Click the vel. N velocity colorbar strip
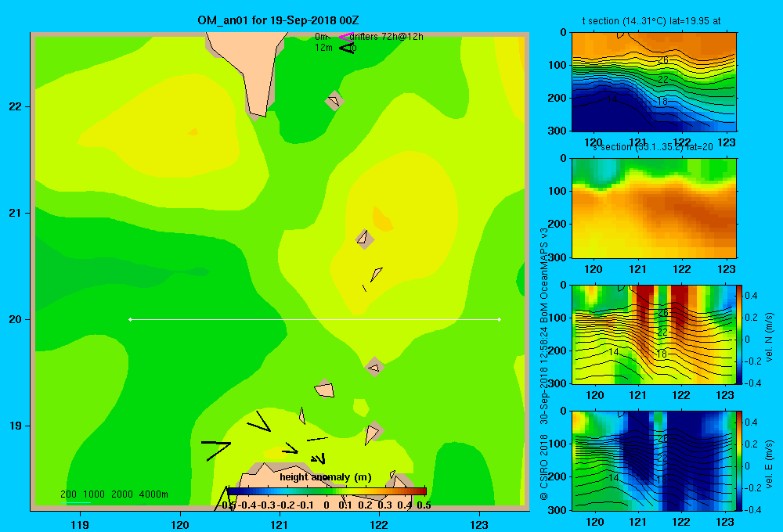This screenshot has height=532, width=783. [x=740, y=334]
